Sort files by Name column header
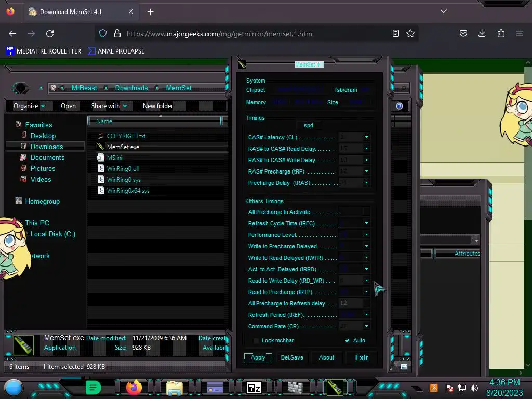Image resolution: width=532 pixels, height=399 pixels. [x=154, y=121]
